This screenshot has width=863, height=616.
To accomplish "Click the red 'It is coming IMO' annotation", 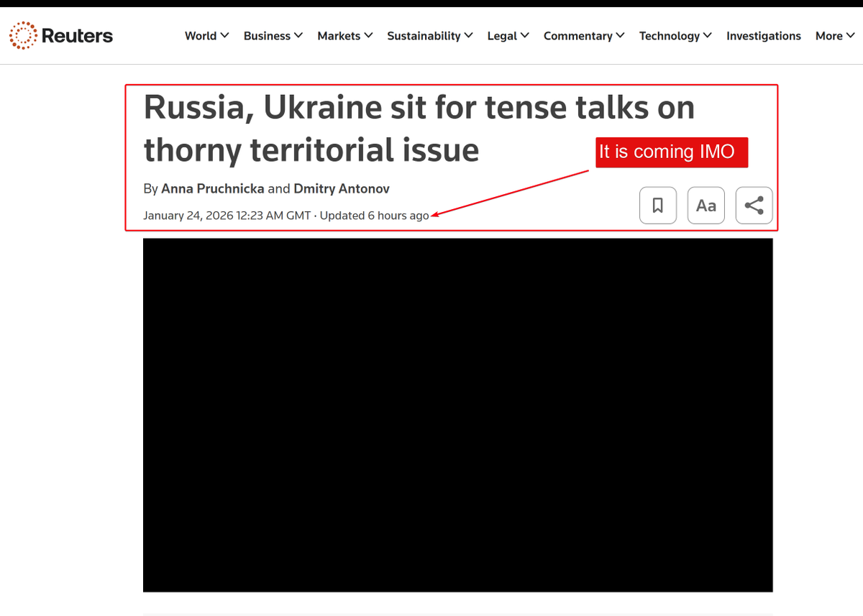I will tap(670, 152).
